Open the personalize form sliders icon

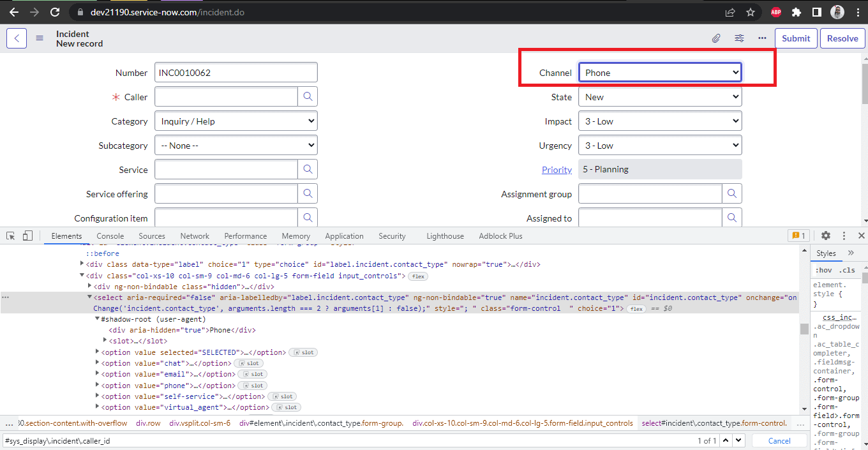pyautogui.click(x=739, y=38)
